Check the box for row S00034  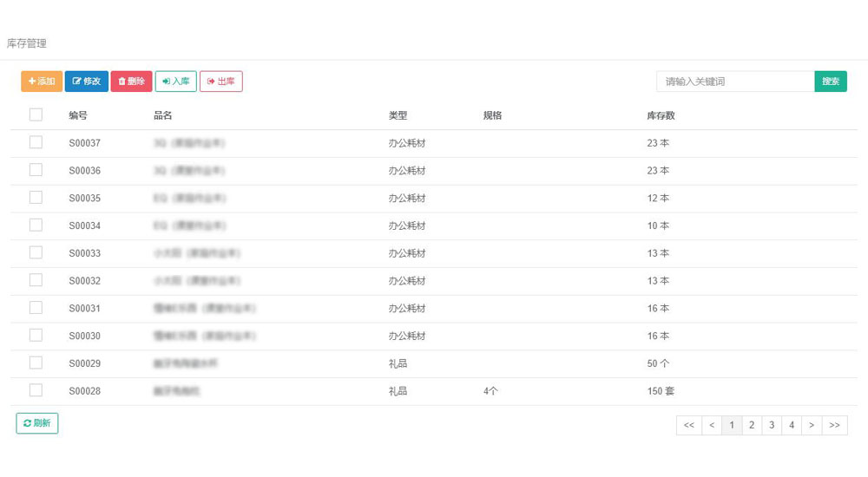pos(36,225)
